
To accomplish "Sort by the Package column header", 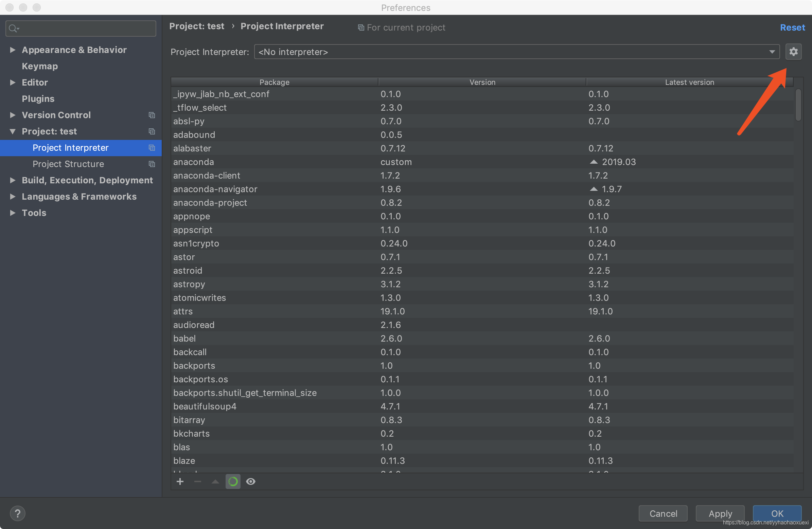I will pos(275,82).
